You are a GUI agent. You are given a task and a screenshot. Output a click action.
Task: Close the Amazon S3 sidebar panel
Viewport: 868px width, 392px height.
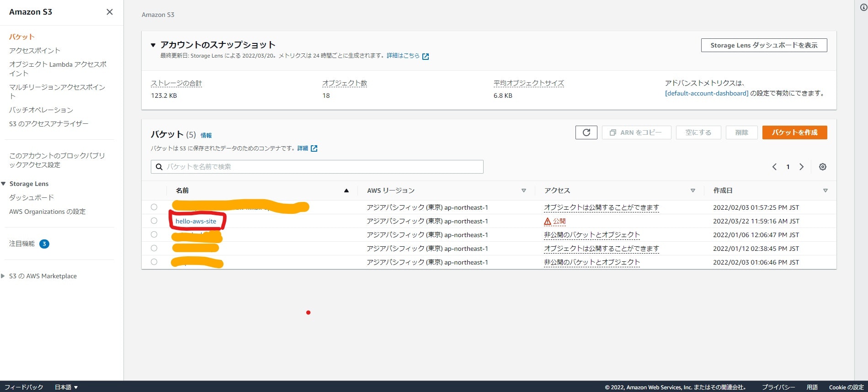[x=110, y=12]
